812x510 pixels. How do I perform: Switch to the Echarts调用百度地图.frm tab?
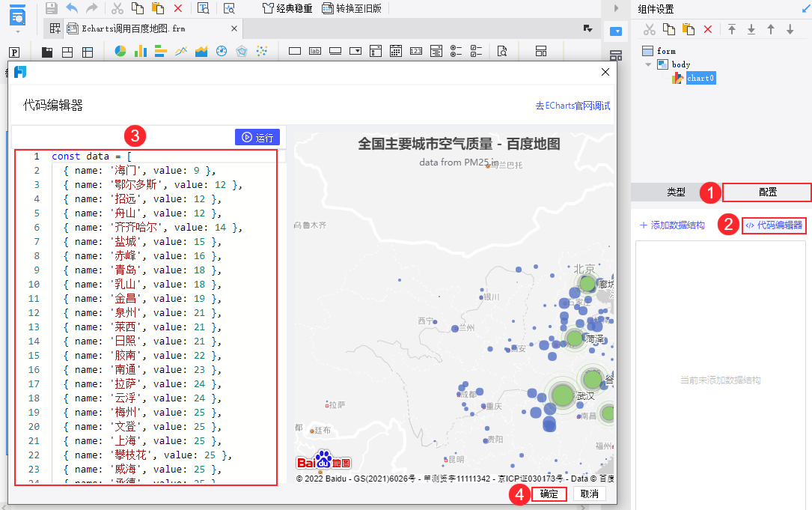pos(133,28)
